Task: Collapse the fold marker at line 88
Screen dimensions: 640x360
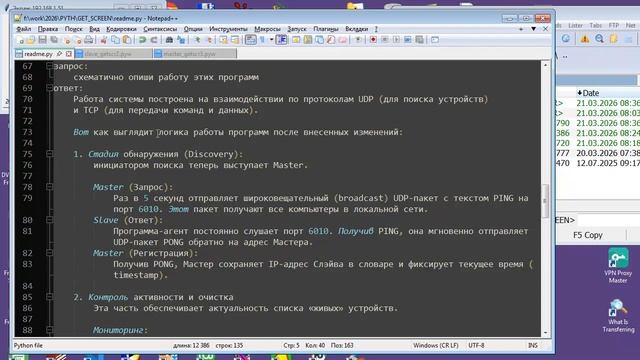Action: (x=49, y=330)
